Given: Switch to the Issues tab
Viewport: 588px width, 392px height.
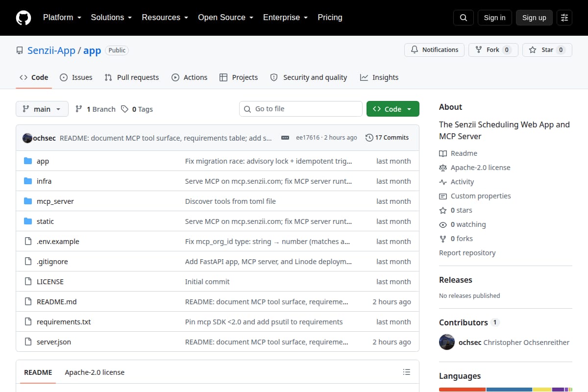Looking at the screenshot, I should pos(76,77).
